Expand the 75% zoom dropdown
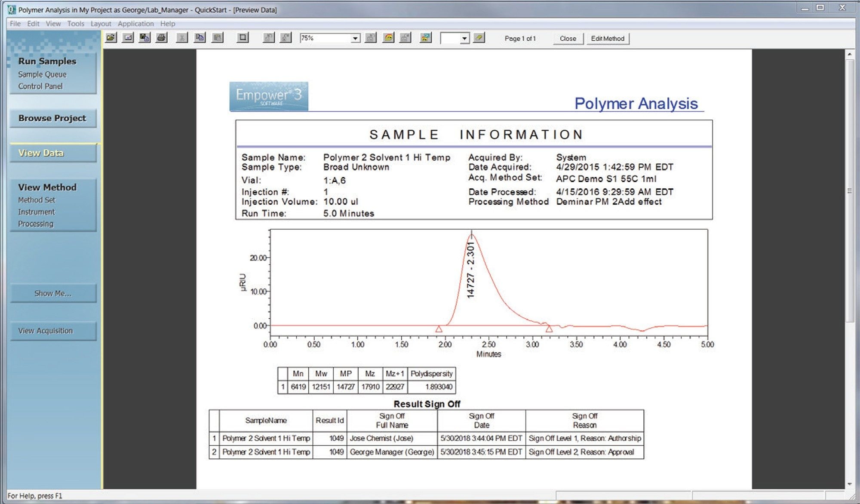This screenshot has width=860, height=504. coord(355,38)
